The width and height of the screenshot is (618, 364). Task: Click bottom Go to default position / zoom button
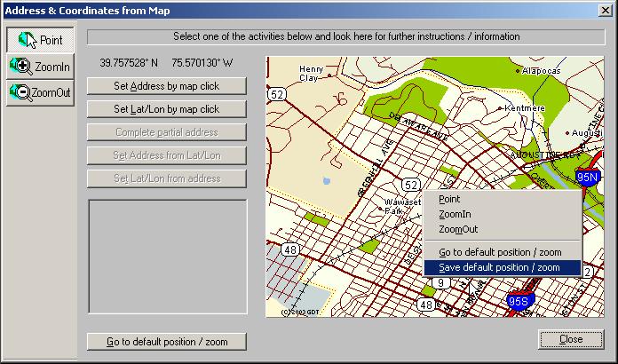[166, 342]
